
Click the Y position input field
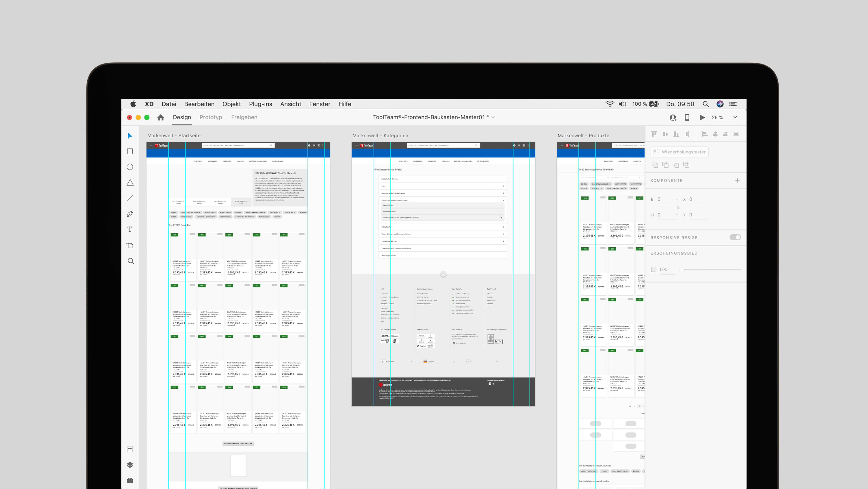point(698,215)
